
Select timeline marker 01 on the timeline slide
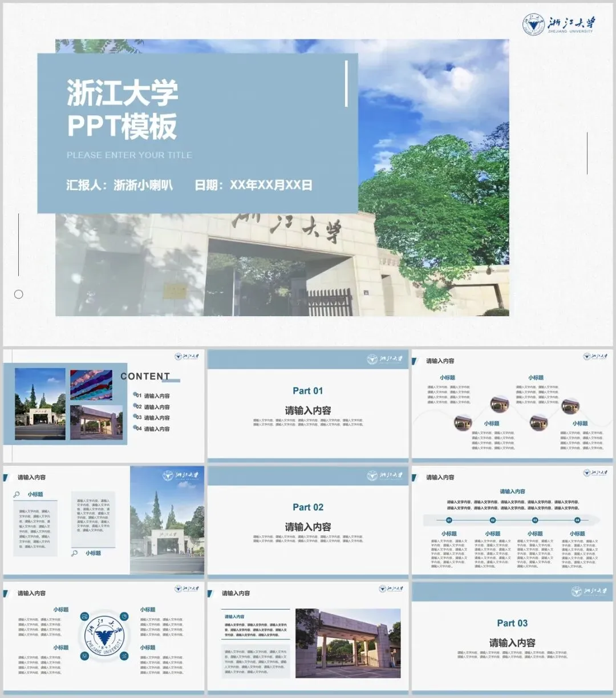449,520
